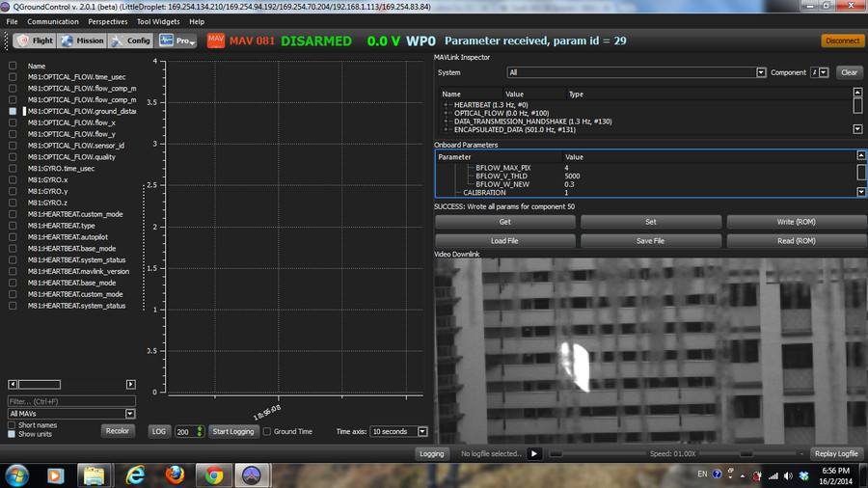Open the Pro view dropdown
The width and height of the screenshot is (868, 488).
tap(177, 41)
